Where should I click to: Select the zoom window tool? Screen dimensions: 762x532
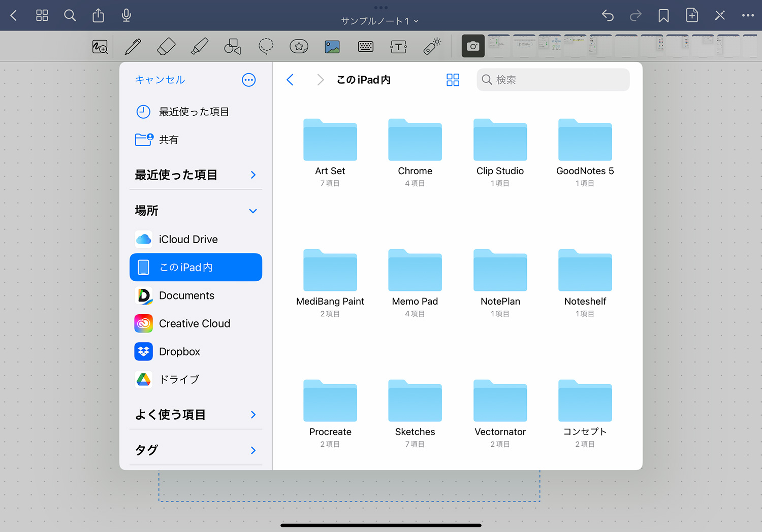point(100,47)
